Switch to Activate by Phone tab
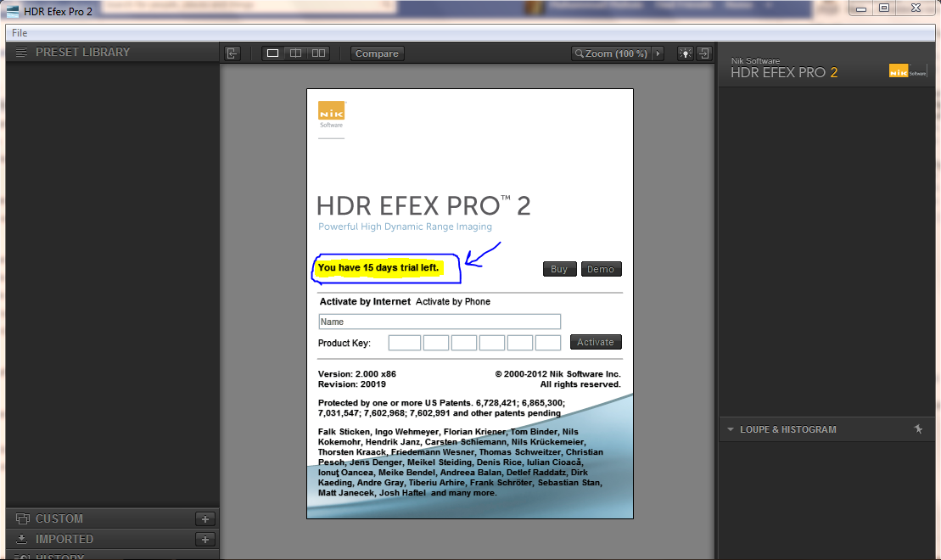This screenshot has width=941, height=560. pos(453,301)
